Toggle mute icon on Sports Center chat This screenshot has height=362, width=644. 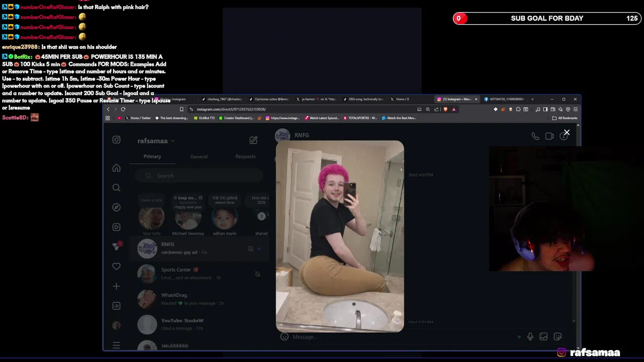(x=257, y=274)
